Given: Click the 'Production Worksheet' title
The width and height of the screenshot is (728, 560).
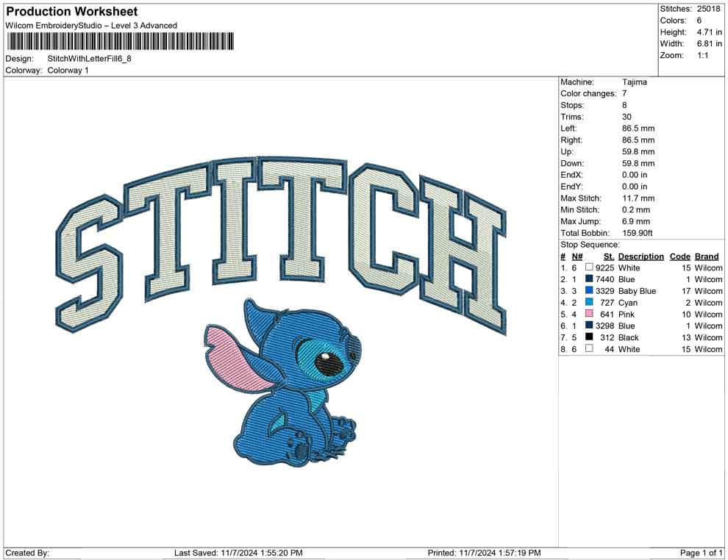Looking at the screenshot, I should (72, 12).
